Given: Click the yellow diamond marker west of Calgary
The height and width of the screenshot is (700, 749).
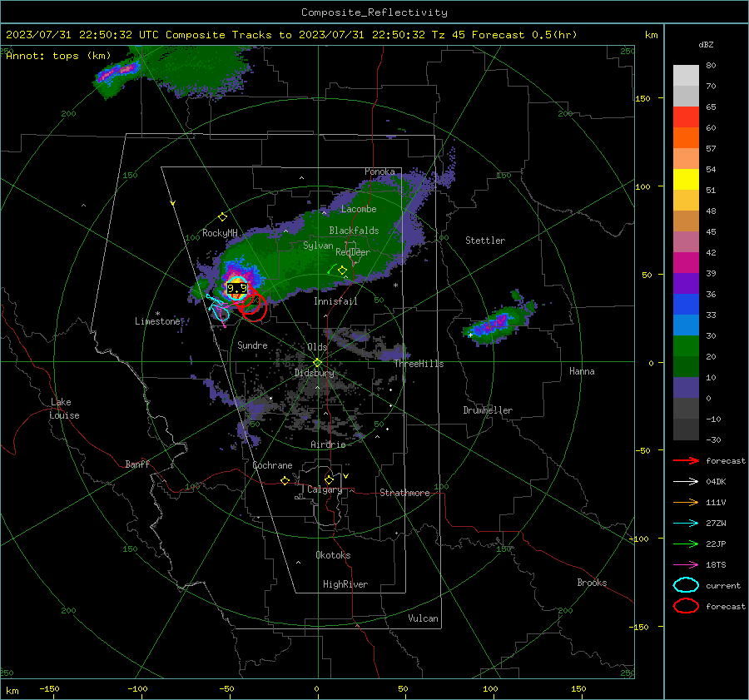Looking at the screenshot, I should point(285,481).
